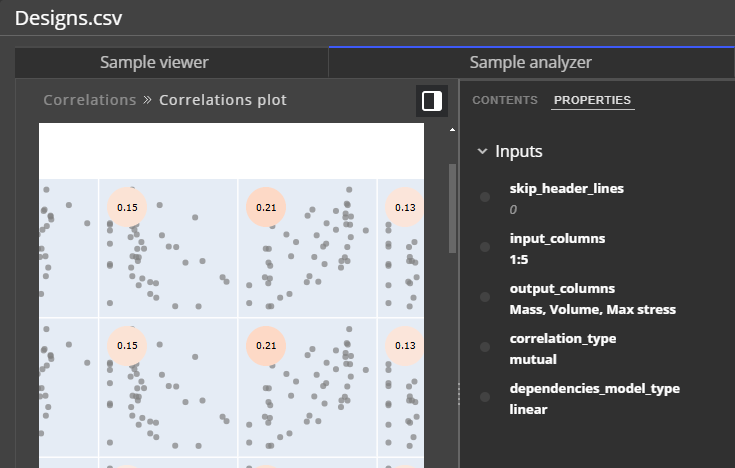Click the circle beside dependencies_model_type
The height and width of the screenshot is (468, 735).
(x=485, y=397)
